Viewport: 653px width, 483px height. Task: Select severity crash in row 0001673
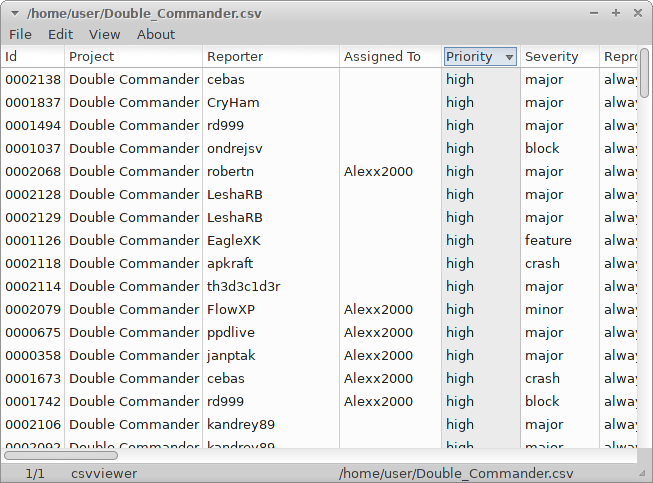[x=542, y=378]
